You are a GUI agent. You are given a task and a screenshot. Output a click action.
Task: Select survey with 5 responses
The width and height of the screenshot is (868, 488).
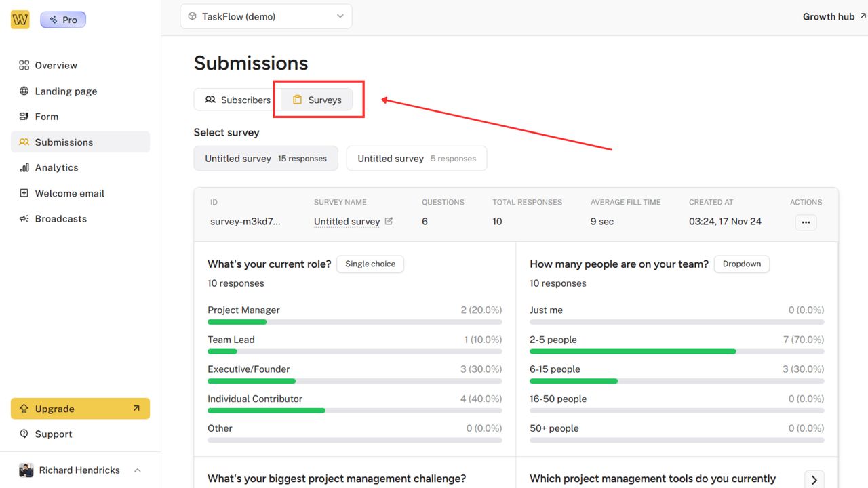tap(416, 159)
